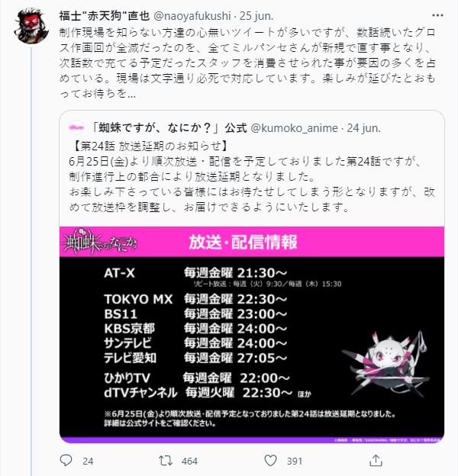This screenshot has width=458, height=476.
Task: View the 391 likes count
Action: (295, 461)
